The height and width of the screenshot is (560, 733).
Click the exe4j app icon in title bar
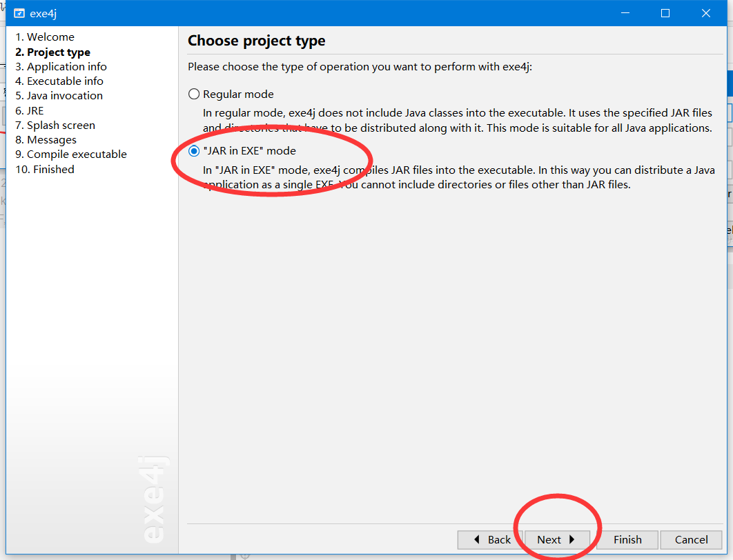tap(19, 14)
